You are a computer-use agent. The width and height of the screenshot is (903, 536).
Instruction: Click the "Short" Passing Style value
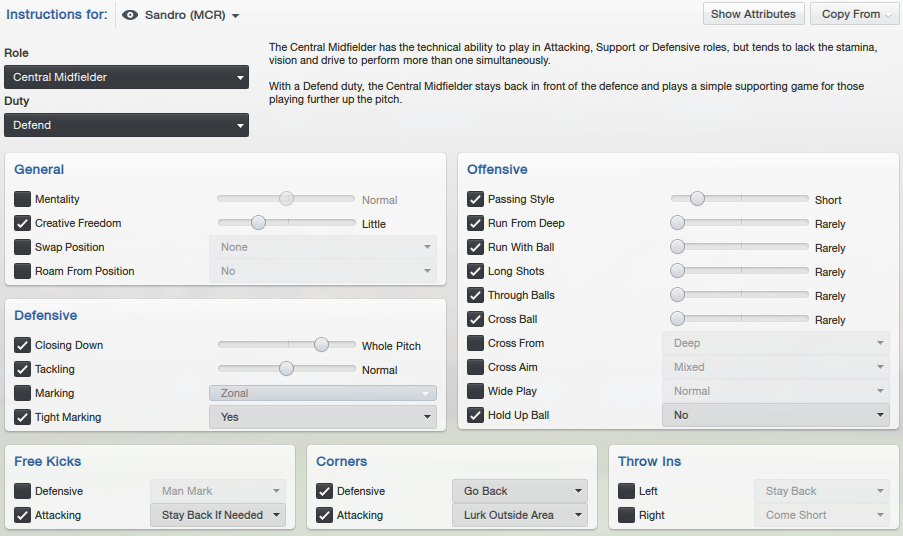(828, 200)
